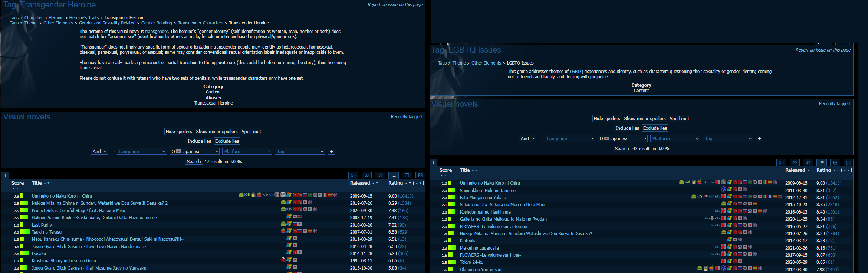The height and width of the screenshot is (273, 868).
Task: Go to Transgender Characters breadcrumb
Action: 200,23
